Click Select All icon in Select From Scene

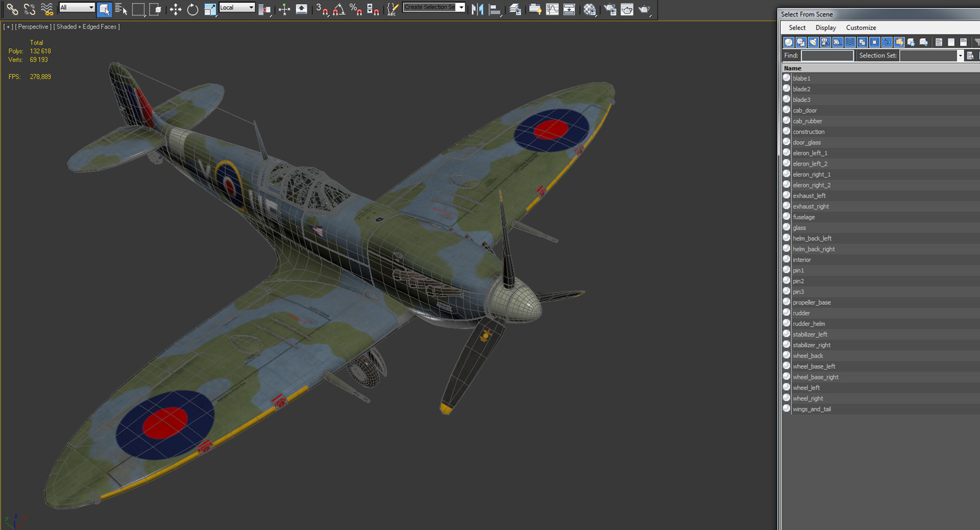tap(939, 42)
